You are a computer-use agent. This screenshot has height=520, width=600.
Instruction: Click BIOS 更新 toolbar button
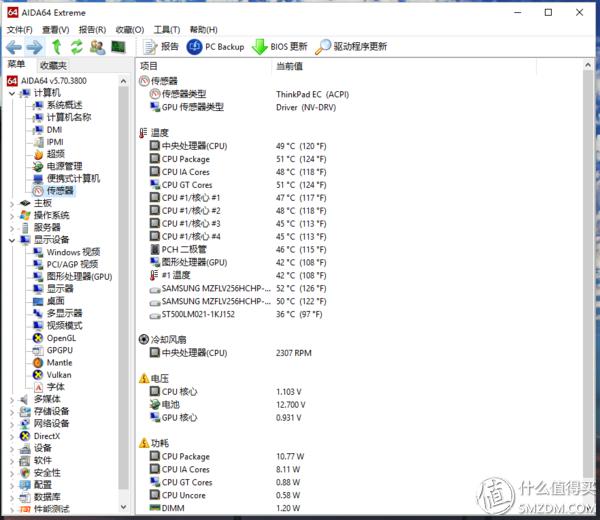(x=280, y=47)
